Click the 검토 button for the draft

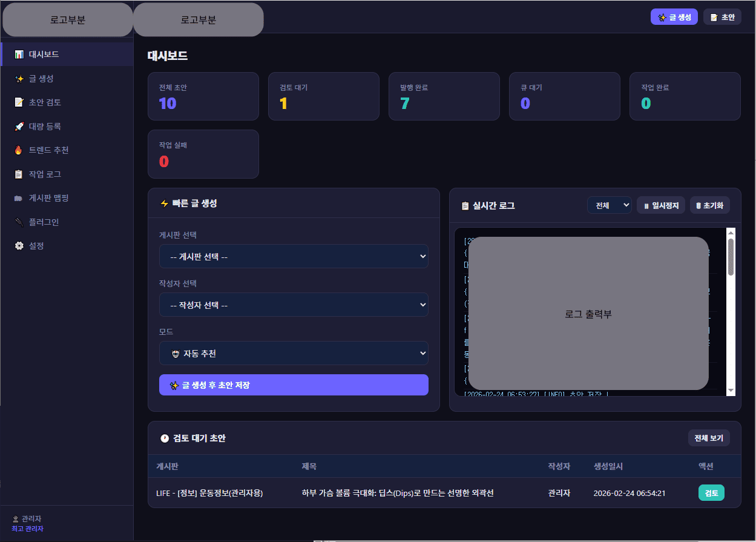(x=711, y=492)
